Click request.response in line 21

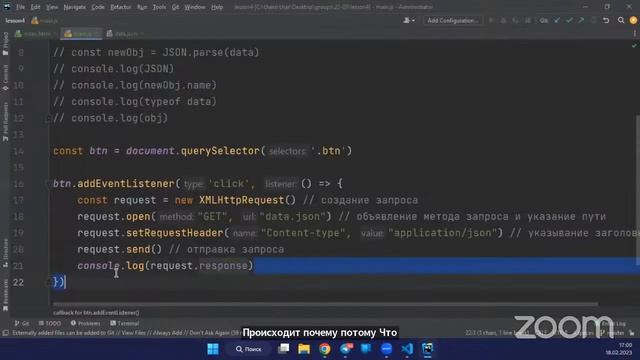pos(199,266)
